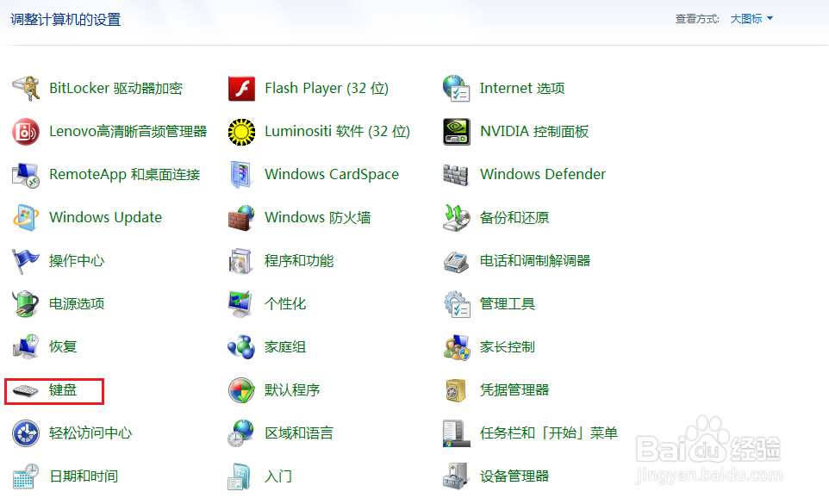Open the 恢复 icon
The width and height of the screenshot is (829, 504).
pyautogui.click(x=25, y=347)
